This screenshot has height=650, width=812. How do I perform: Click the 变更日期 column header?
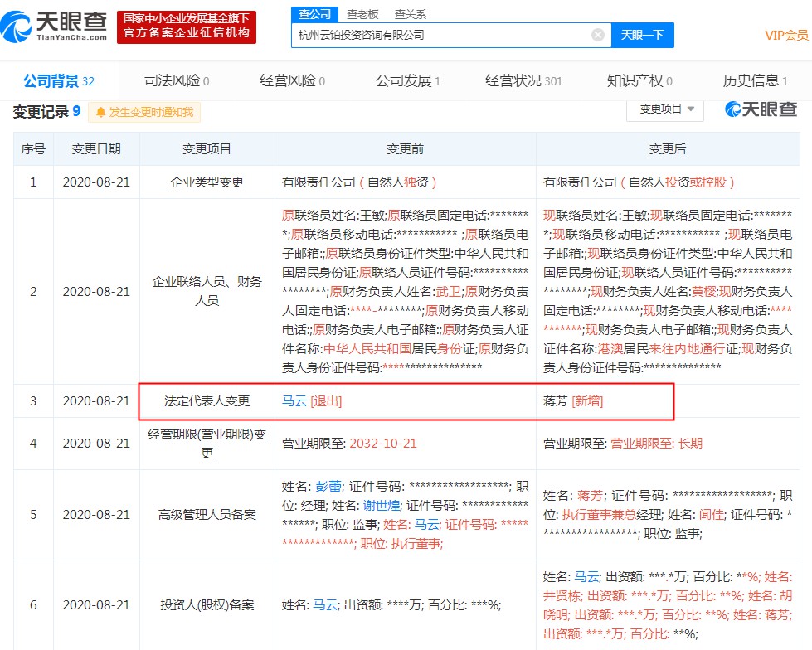[x=96, y=149]
